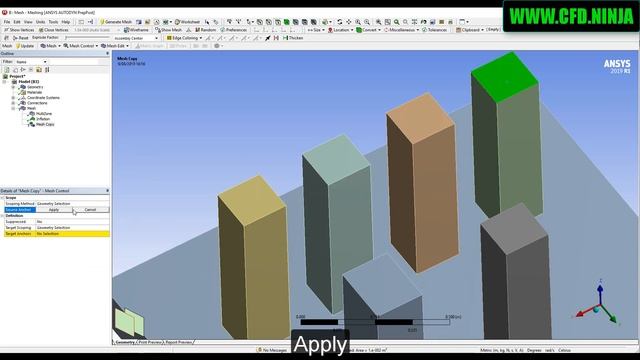Select the Mesh Copy tree item

[45, 124]
